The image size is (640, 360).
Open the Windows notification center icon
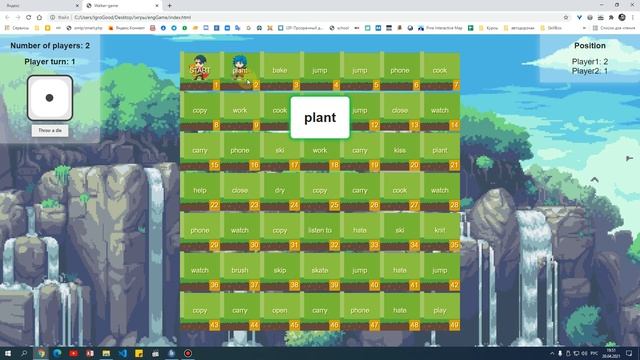coord(629,353)
